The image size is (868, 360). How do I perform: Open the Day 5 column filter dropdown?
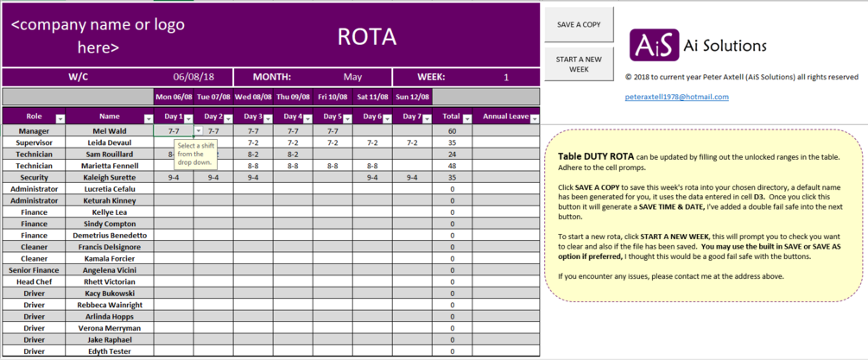tap(348, 119)
